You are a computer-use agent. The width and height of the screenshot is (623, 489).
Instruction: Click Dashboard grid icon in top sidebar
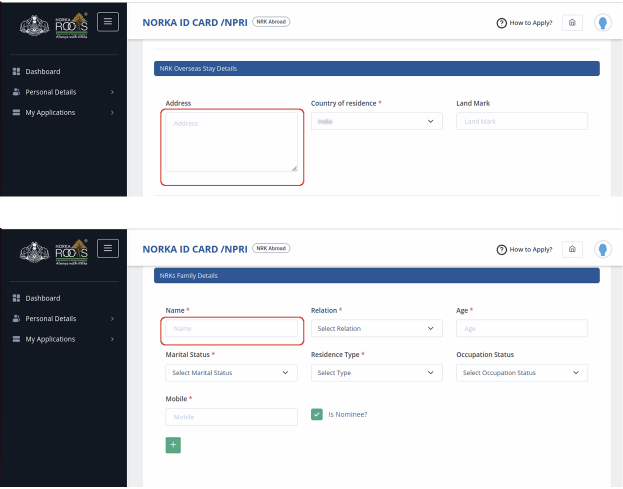16,72
